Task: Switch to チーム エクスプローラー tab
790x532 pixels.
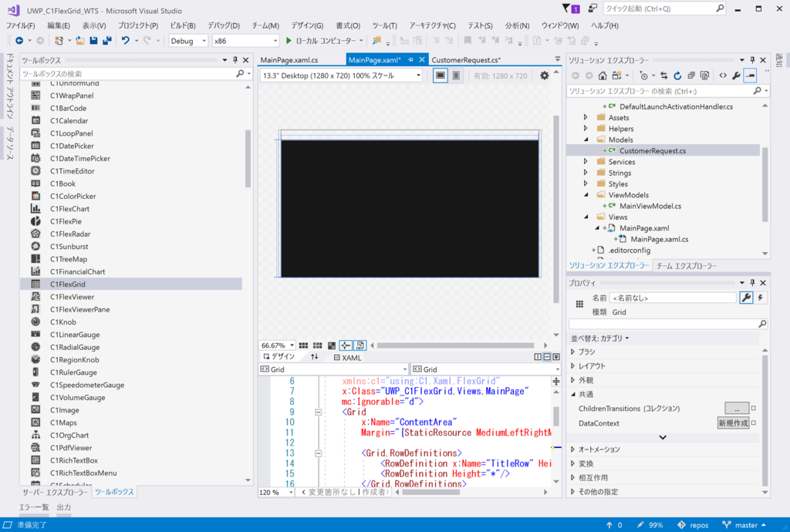Action: point(686,265)
